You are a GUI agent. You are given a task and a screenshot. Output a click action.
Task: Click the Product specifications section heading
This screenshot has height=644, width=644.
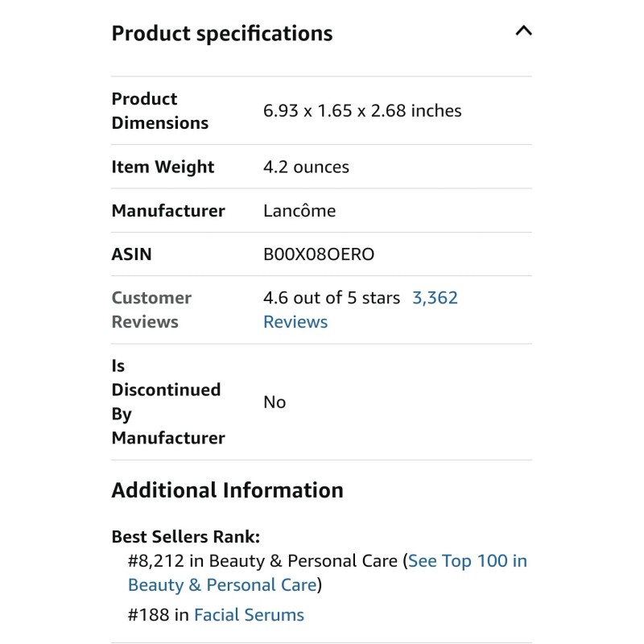click(221, 34)
